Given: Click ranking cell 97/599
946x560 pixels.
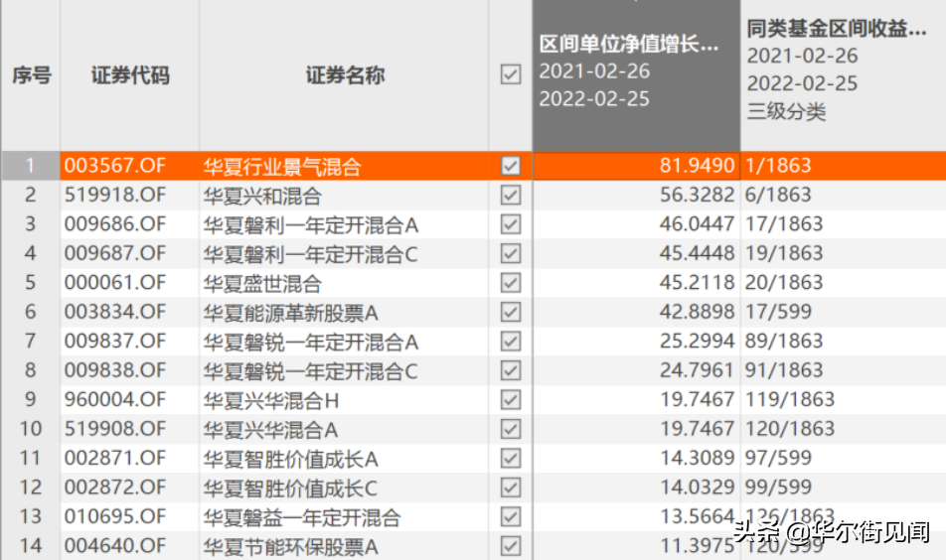Looking at the screenshot, I should click(778, 458).
